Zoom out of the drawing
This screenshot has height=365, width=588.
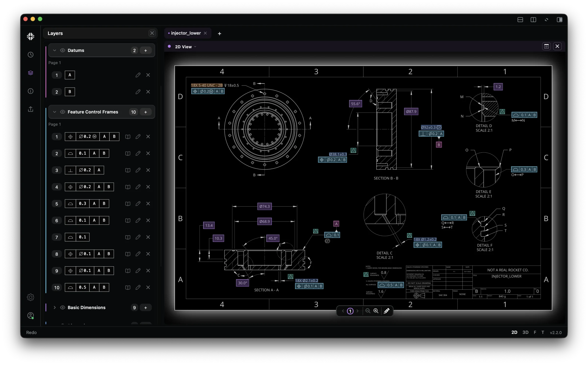point(368,311)
